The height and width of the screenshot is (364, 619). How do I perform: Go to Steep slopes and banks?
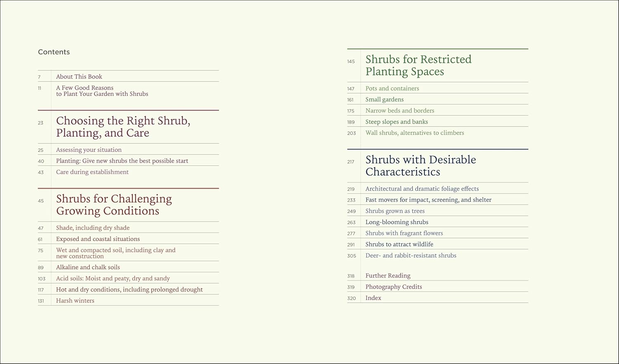pos(397,122)
